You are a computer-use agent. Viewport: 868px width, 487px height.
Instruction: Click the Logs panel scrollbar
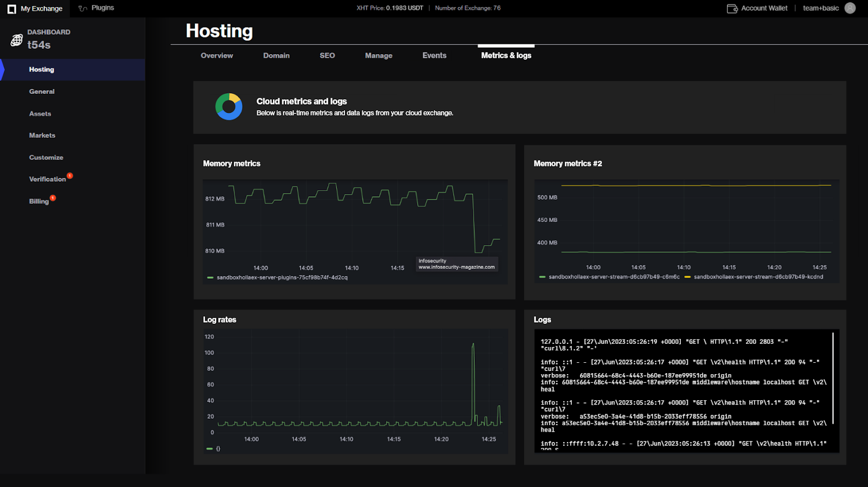click(833, 378)
